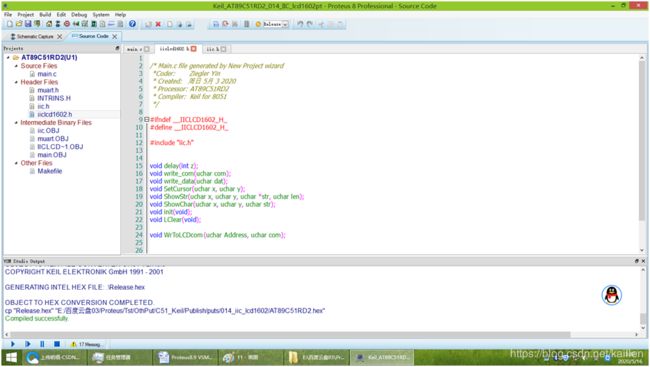Select iiclcd1602.h in project tree

point(55,114)
